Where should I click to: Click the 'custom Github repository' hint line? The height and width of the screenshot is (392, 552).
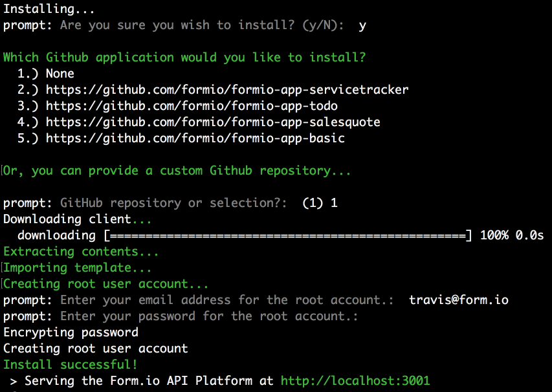pos(177,171)
